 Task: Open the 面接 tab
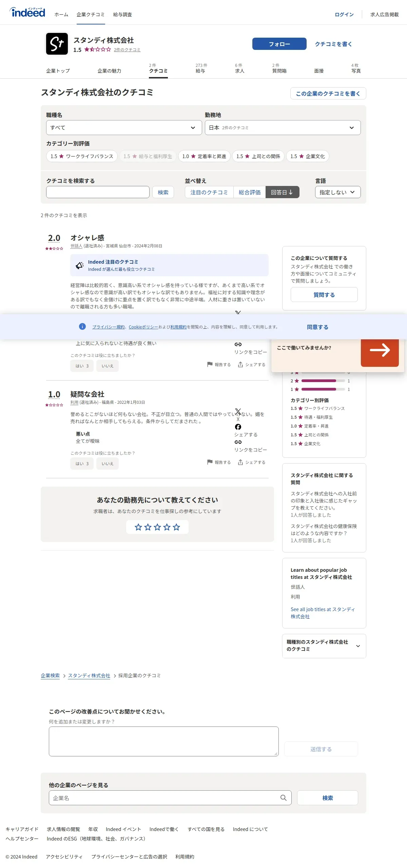(319, 71)
